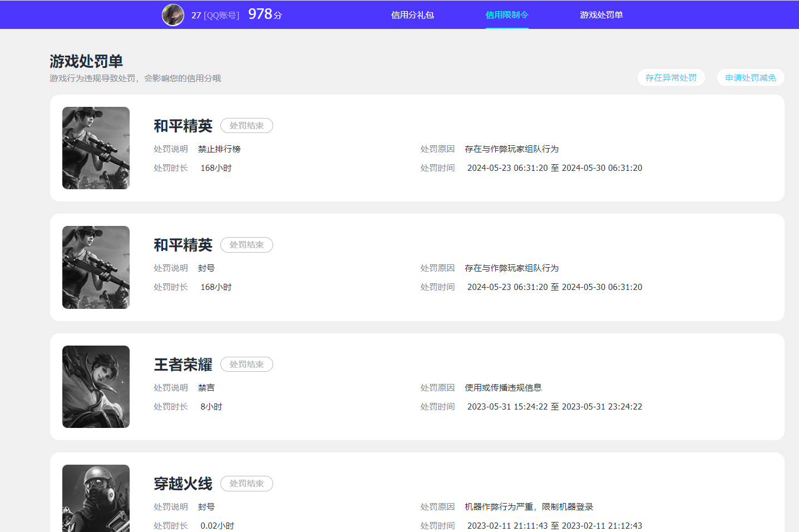The image size is (799, 532).
Task: Click 和平精英 title of 禁止排行榜 record
Action: pos(183,126)
